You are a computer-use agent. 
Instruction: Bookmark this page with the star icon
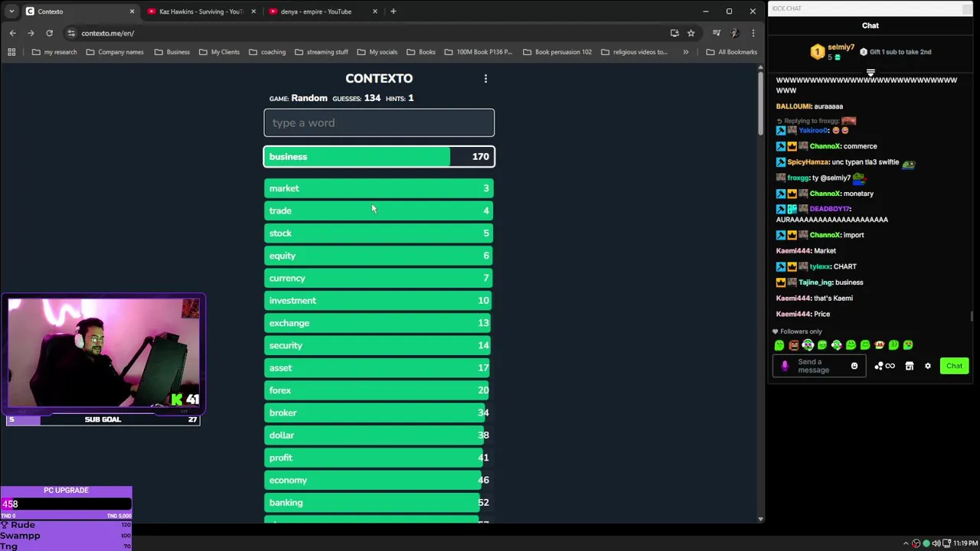(691, 33)
